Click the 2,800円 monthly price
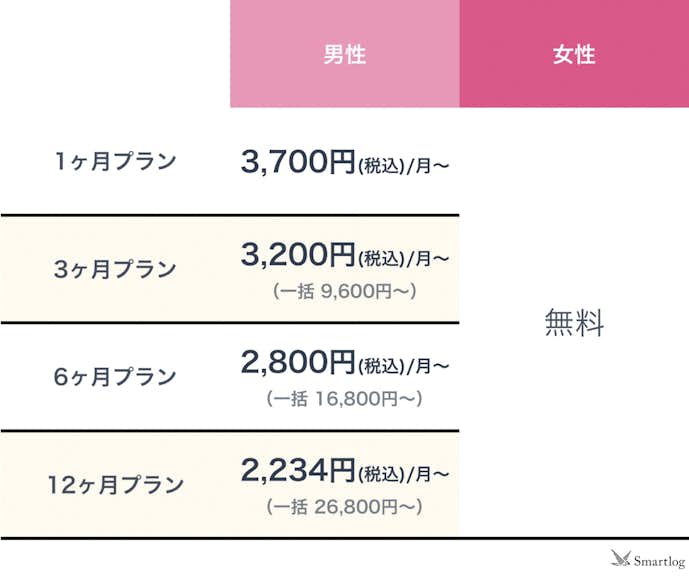The image size is (689, 579). [x=298, y=363]
